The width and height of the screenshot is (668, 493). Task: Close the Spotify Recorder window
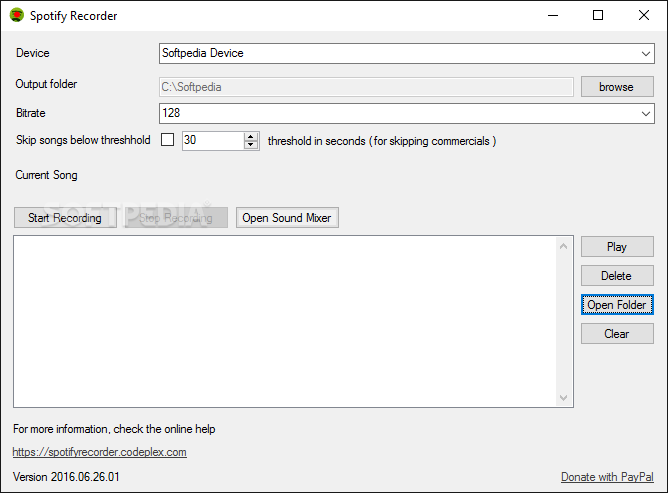tap(644, 15)
